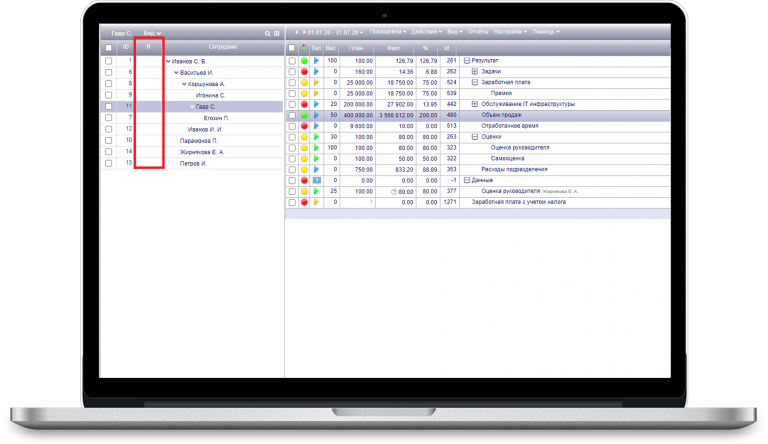This screenshot has height=444, width=768.
Task: Go to next period with right arrow
Action: (304, 32)
